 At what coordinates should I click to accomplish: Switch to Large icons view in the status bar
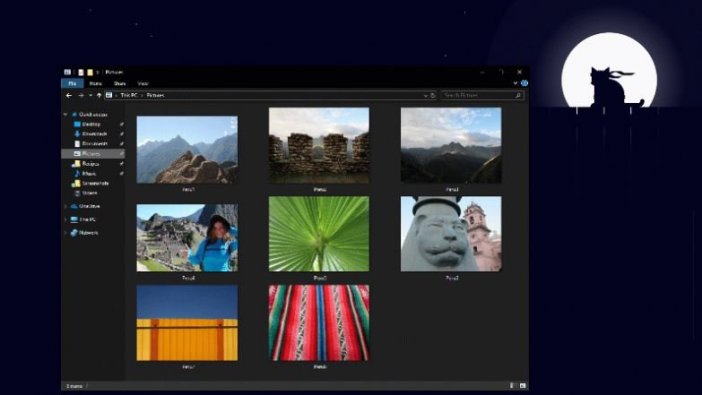coord(522,386)
